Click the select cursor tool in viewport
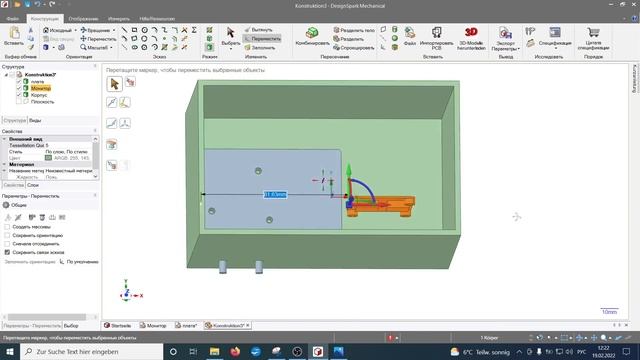The image size is (640, 360). pyautogui.click(x=114, y=84)
